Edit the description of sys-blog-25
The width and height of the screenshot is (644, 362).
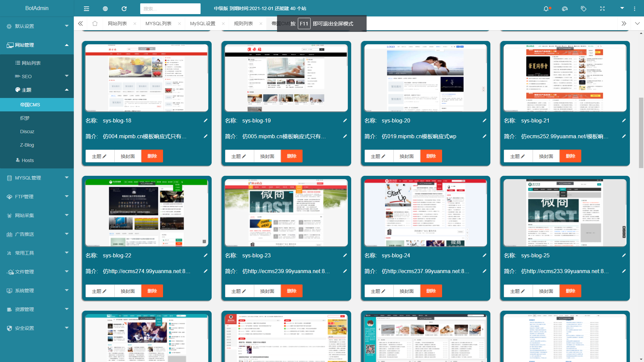pyautogui.click(x=624, y=271)
